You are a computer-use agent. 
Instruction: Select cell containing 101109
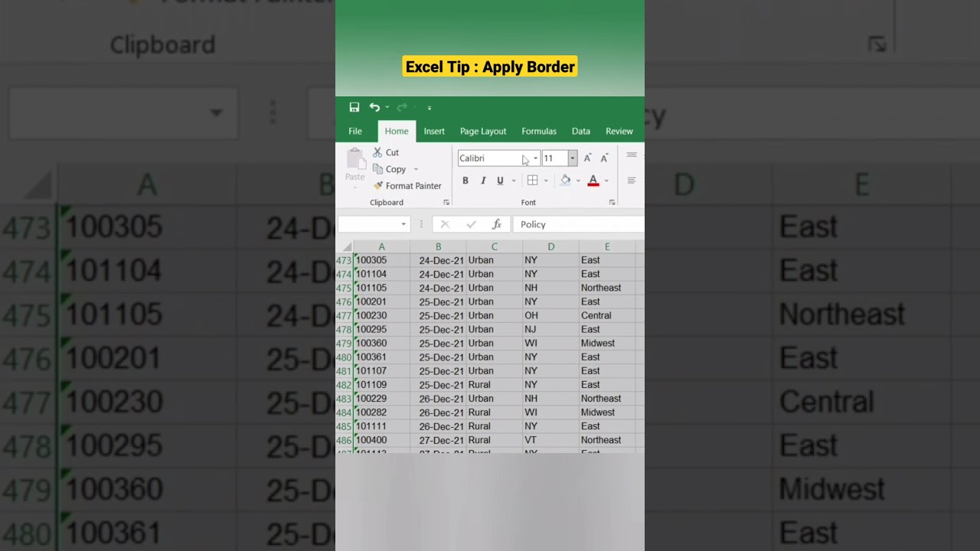pyautogui.click(x=381, y=385)
